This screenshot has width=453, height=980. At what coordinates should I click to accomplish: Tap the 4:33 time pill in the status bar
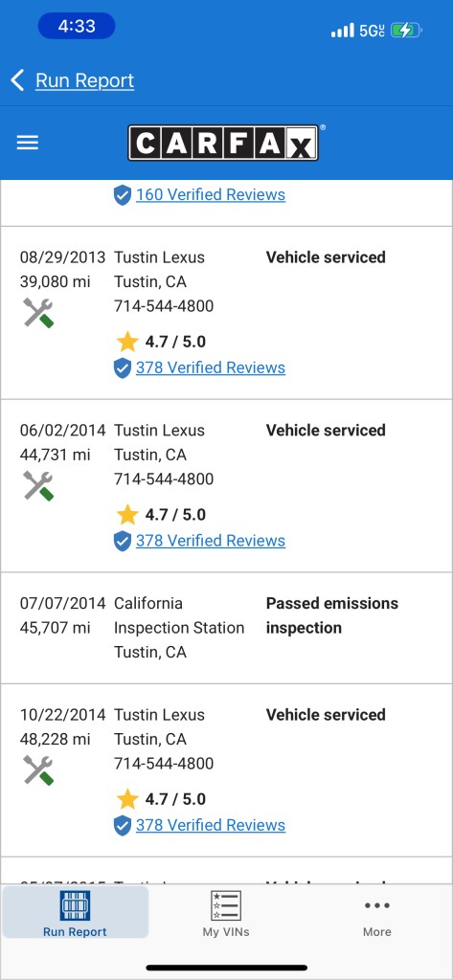point(77,26)
